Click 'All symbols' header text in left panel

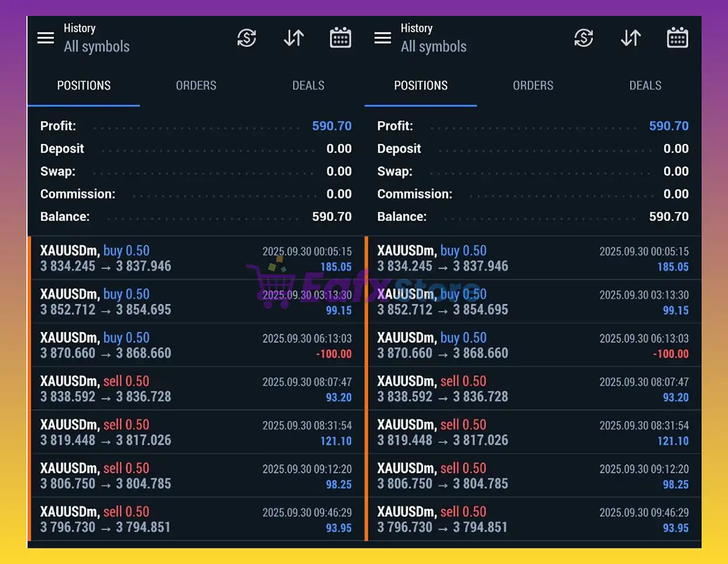point(97,47)
